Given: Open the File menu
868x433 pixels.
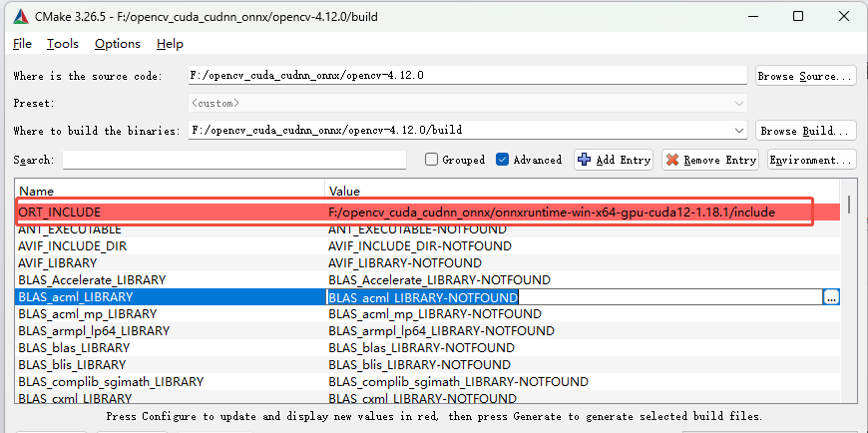Looking at the screenshot, I should (22, 44).
